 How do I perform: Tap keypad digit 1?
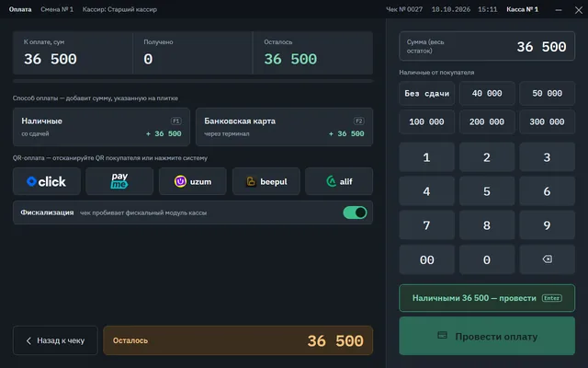tap(426, 157)
